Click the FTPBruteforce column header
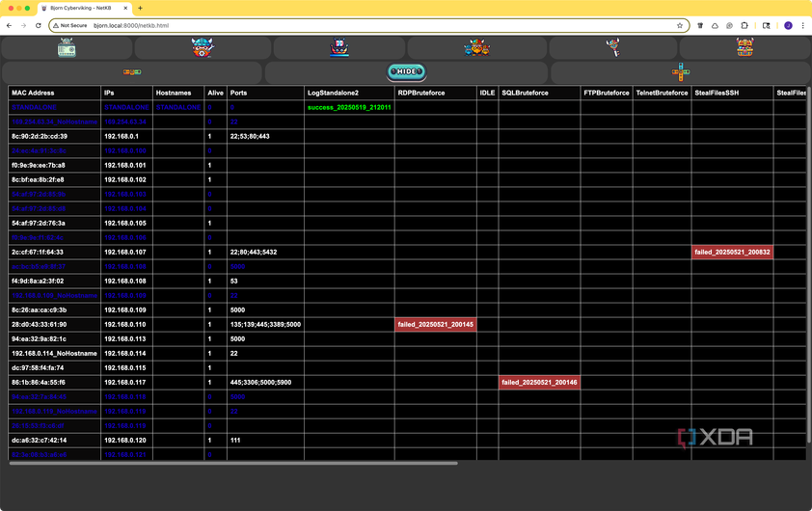The image size is (812, 511). click(x=607, y=93)
